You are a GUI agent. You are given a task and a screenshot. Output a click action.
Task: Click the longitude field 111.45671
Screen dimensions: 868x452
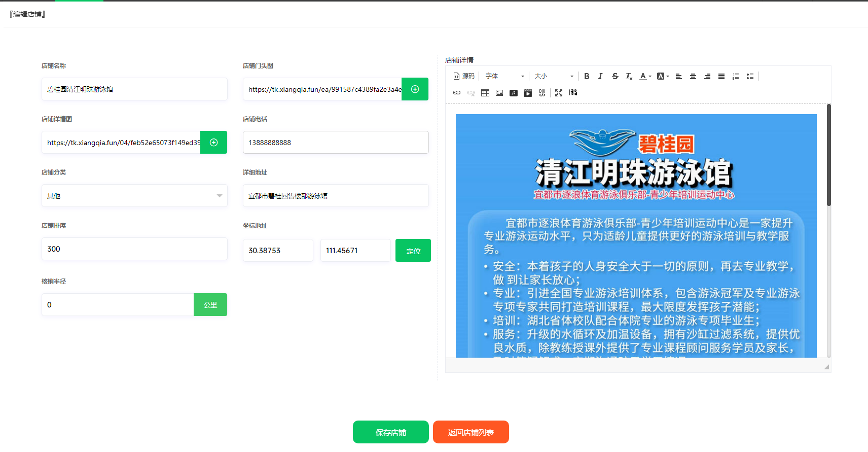coord(355,251)
